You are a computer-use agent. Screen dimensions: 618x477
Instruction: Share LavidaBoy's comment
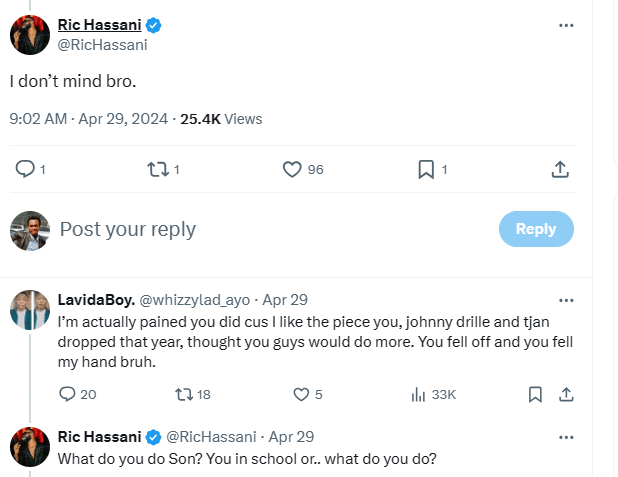coord(565,394)
